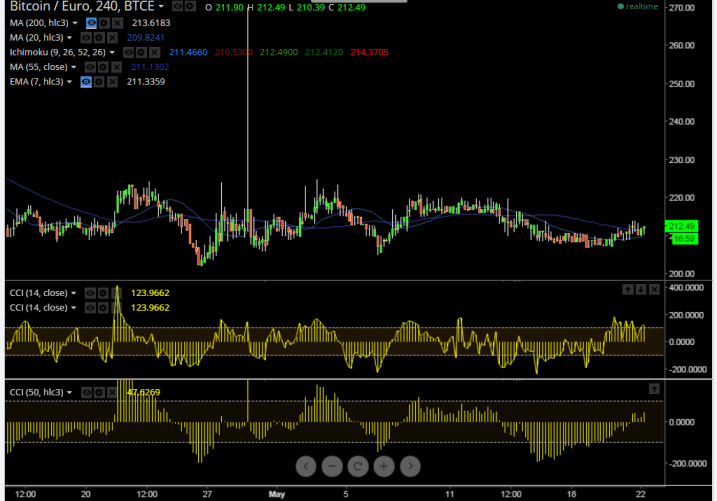The width and height of the screenshot is (717, 501).
Task: Remove the MA (20, hlc3) indicator
Action: tap(112, 37)
